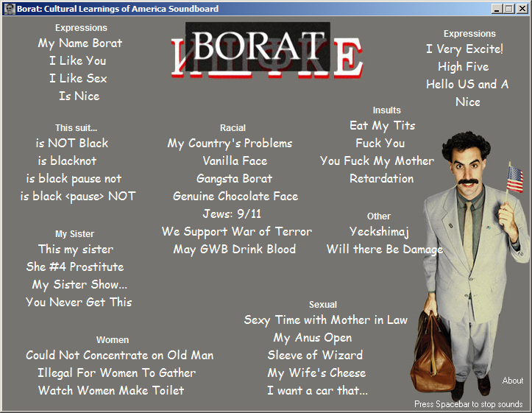Play 'is black pause not' clip
This screenshot has height=413, width=532.
pos(74,178)
